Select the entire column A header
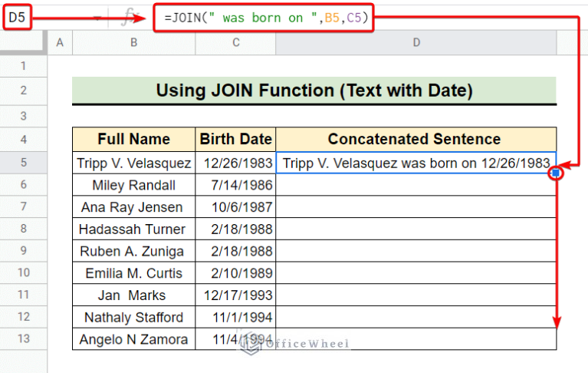The image size is (588, 373). coord(60,43)
